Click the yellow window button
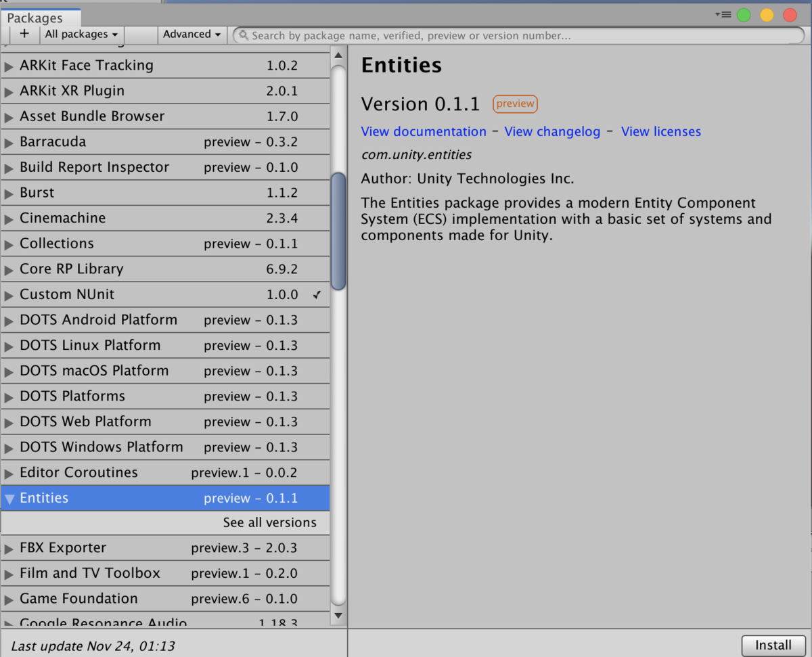 pyautogui.click(x=767, y=15)
